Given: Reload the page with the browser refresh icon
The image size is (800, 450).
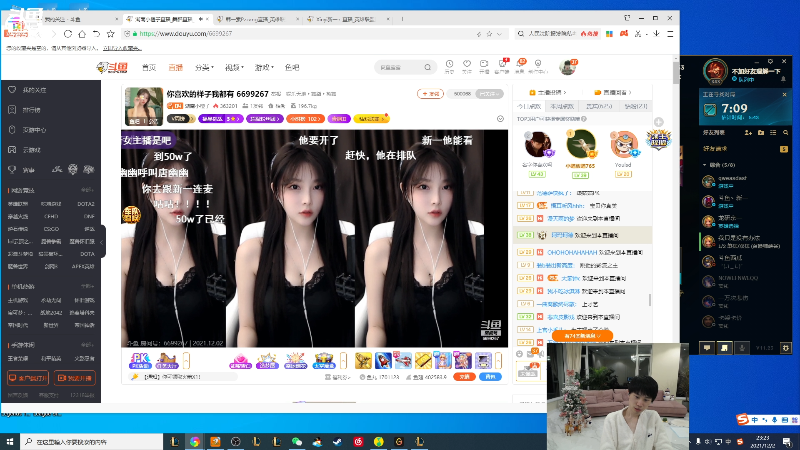Looking at the screenshot, I should (68, 34).
